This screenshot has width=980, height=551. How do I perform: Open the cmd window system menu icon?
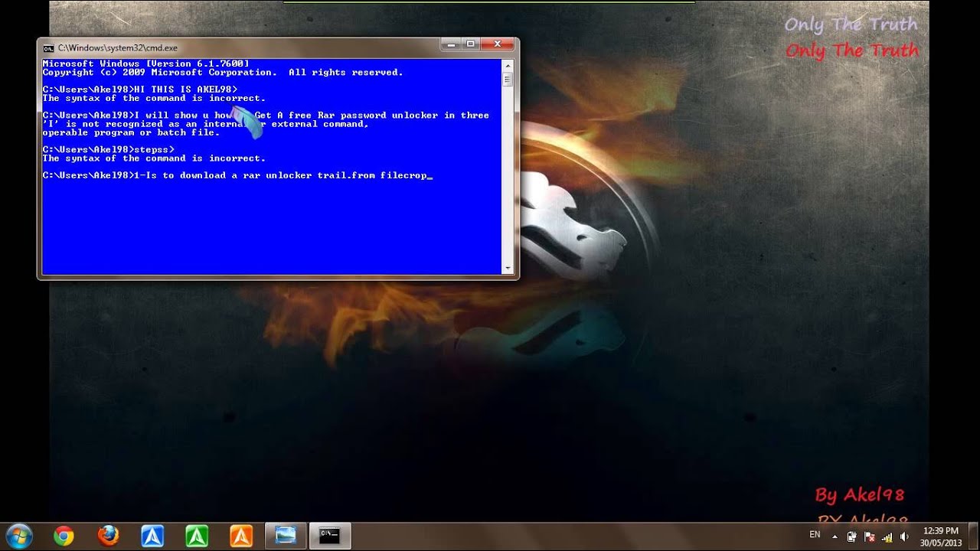48,47
